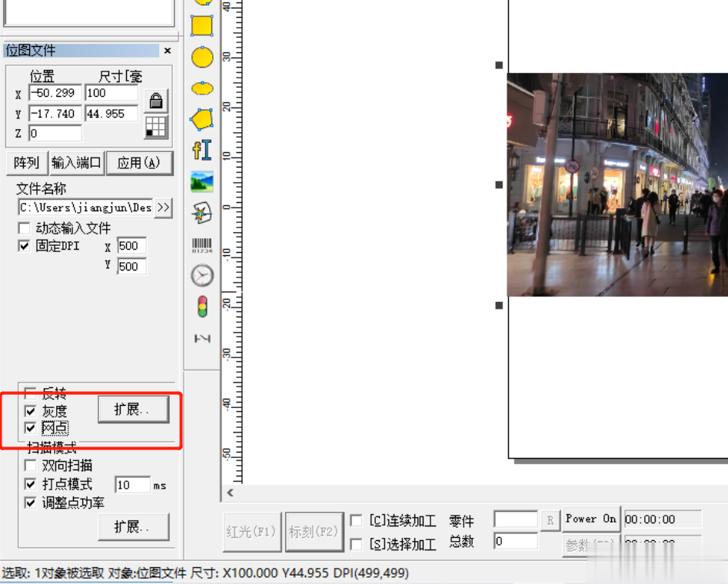
Task: Enable the 动态输入文件 checkbox
Action: pos(25,228)
